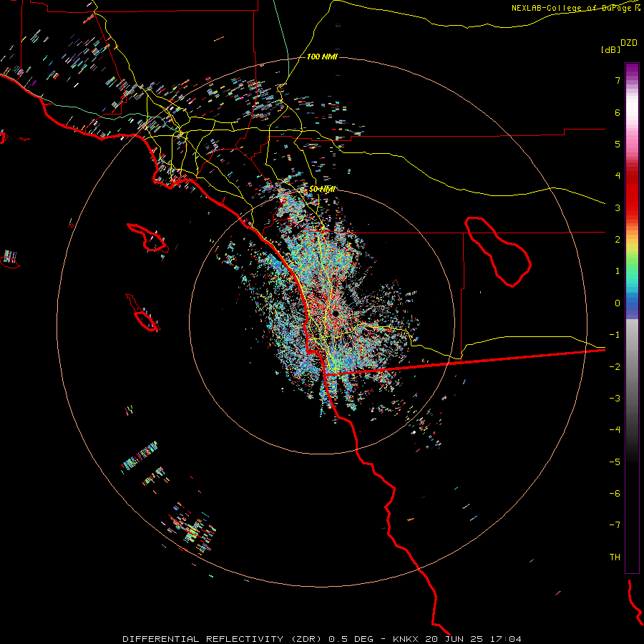Click the scale value 4

[x=618, y=176]
